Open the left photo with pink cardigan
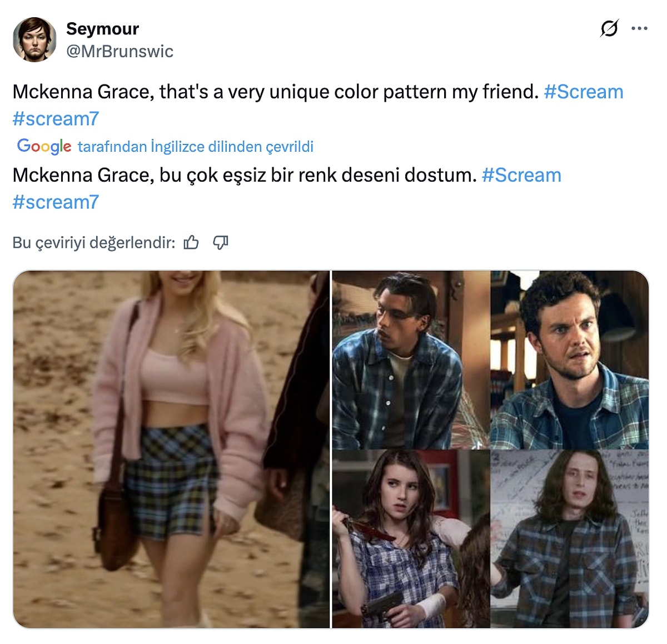 pyautogui.click(x=171, y=449)
